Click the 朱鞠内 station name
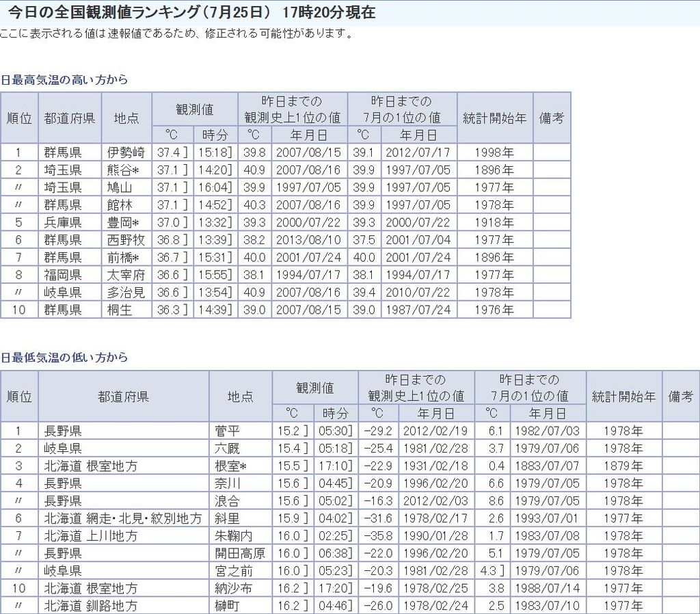Screen dimensions: 700x614 click(x=233, y=535)
